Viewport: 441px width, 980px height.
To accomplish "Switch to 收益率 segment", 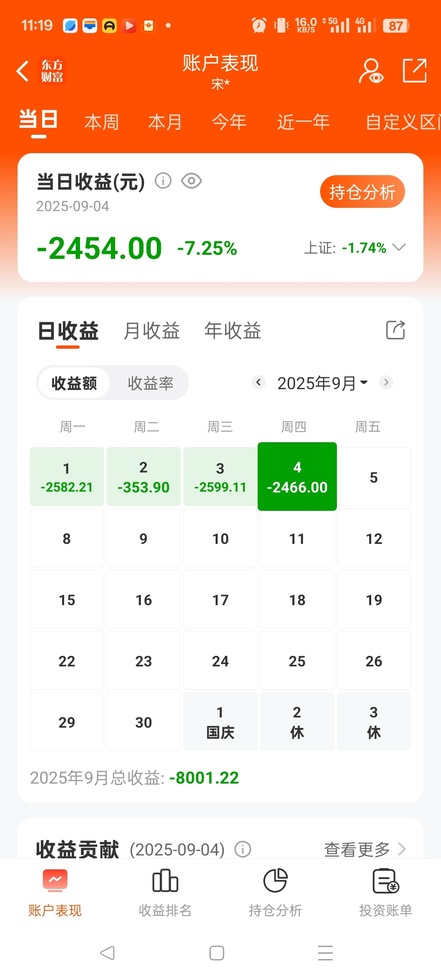I will tap(151, 383).
